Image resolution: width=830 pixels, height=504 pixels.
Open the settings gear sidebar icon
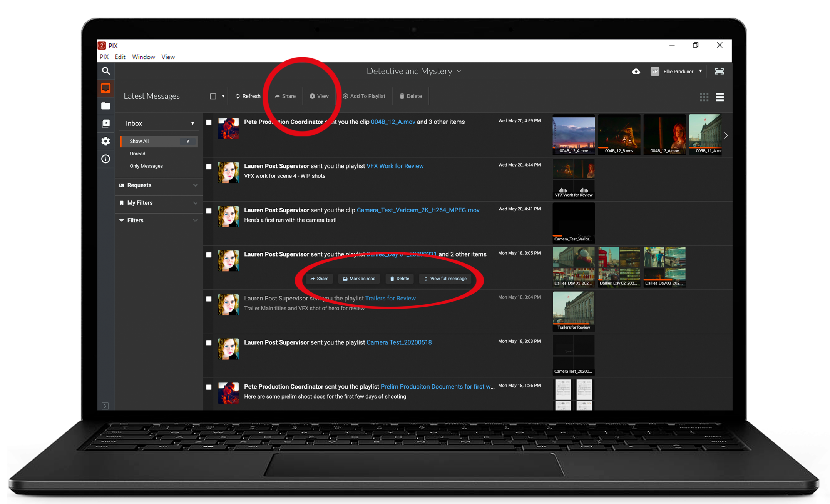(106, 141)
